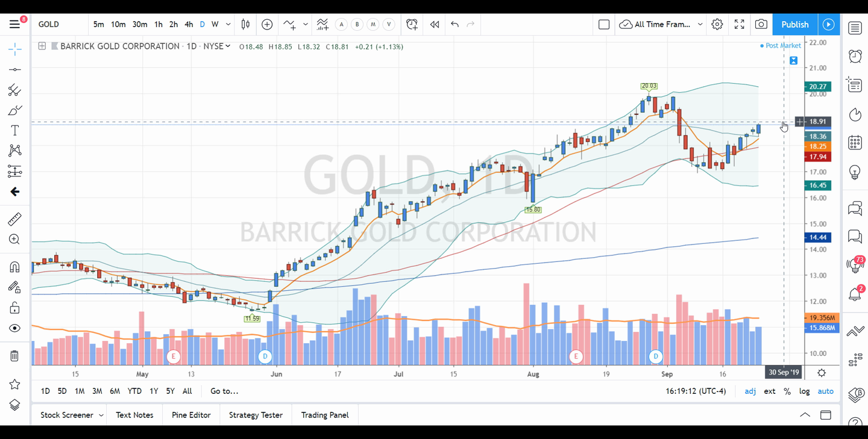Screen dimensions: 868x439
Task: Select the Text annotation tool
Action: (15, 131)
